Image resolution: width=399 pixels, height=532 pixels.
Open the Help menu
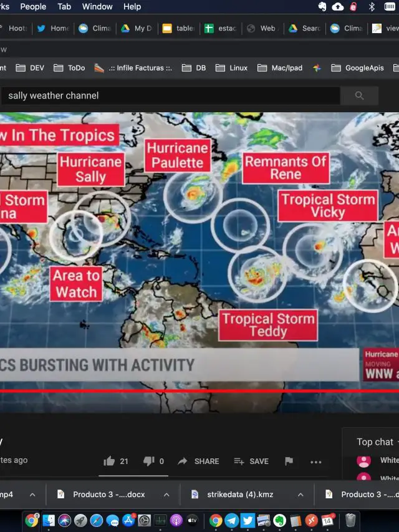tap(132, 6)
